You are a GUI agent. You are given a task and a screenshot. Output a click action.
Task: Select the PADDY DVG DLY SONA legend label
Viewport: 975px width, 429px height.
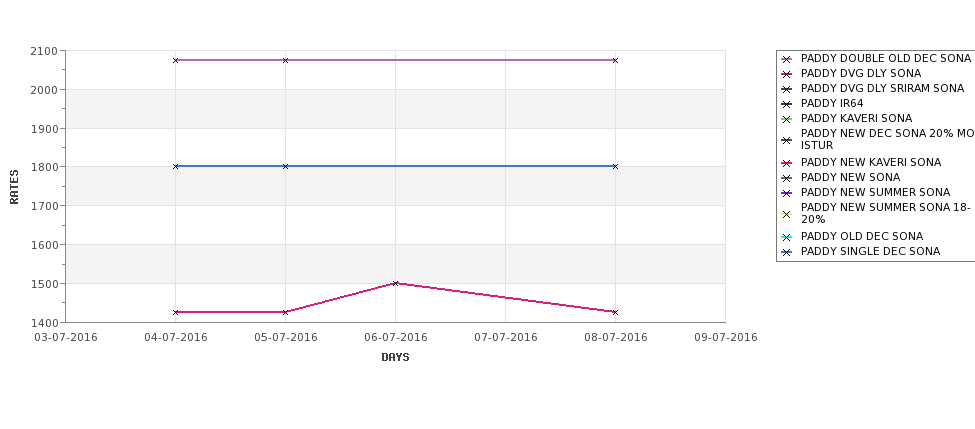[x=860, y=74]
